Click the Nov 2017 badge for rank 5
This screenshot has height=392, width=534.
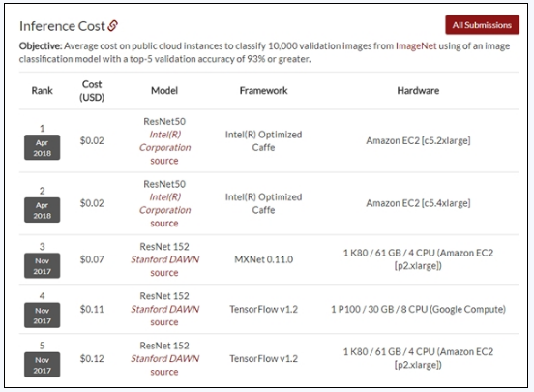click(x=43, y=365)
